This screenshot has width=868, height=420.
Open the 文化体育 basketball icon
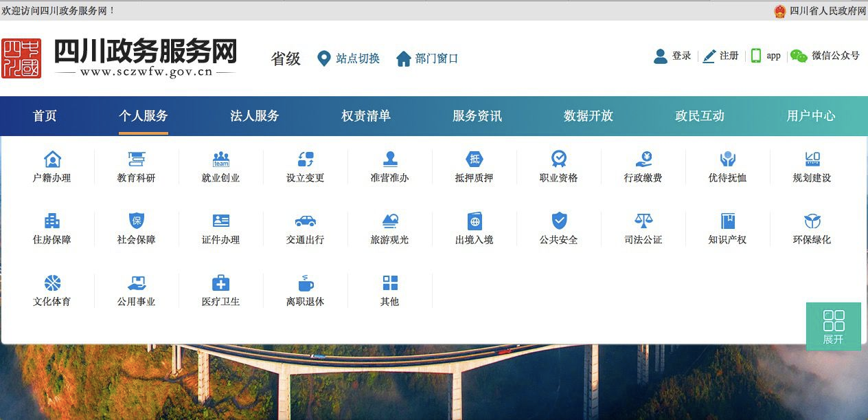click(52, 283)
